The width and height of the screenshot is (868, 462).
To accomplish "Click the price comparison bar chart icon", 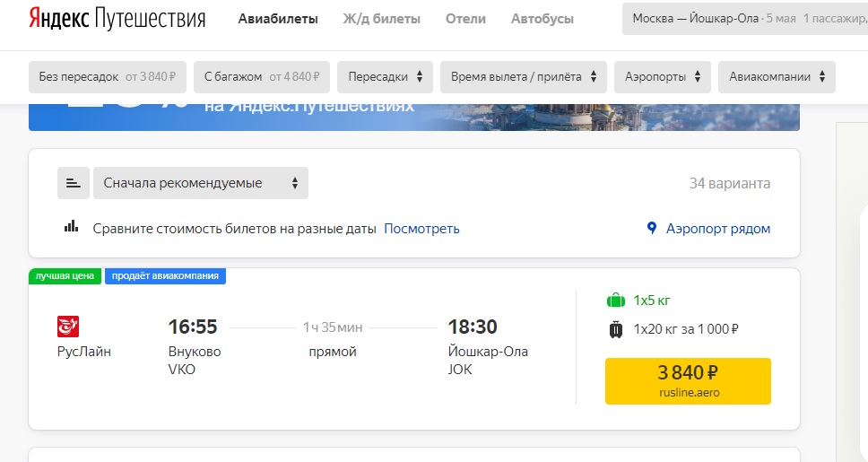I will [72, 227].
